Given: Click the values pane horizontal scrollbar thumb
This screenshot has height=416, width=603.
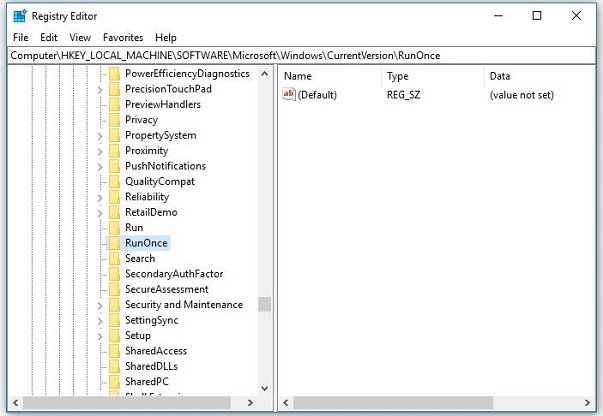Looking at the screenshot, I should 393,403.
